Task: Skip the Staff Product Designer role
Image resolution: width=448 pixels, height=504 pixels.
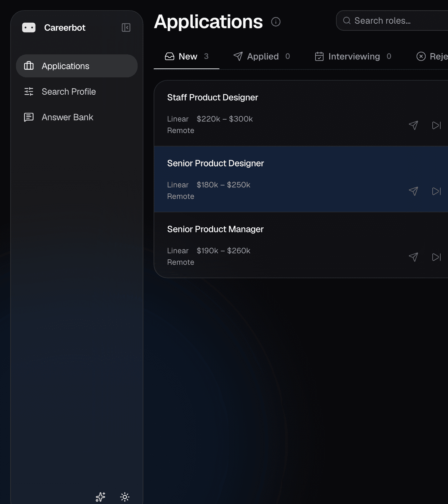Action: click(x=436, y=125)
